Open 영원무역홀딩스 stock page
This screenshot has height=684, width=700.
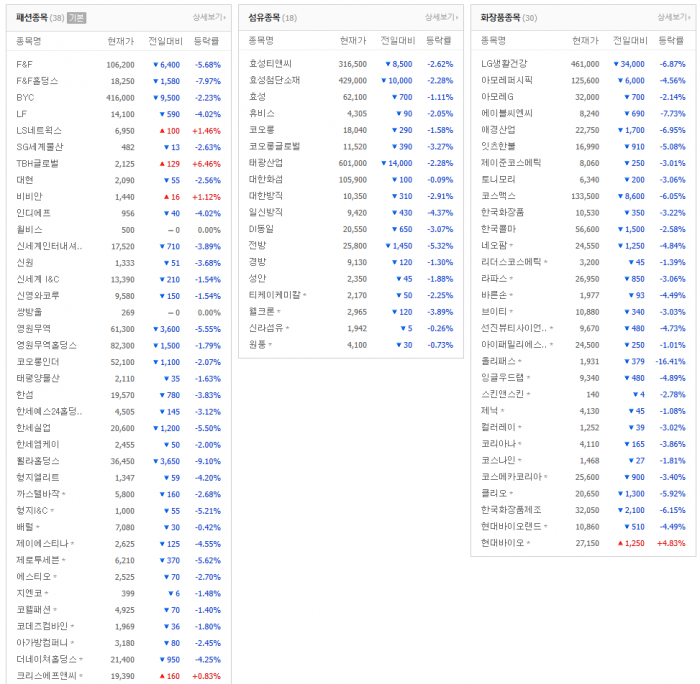(x=46, y=345)
